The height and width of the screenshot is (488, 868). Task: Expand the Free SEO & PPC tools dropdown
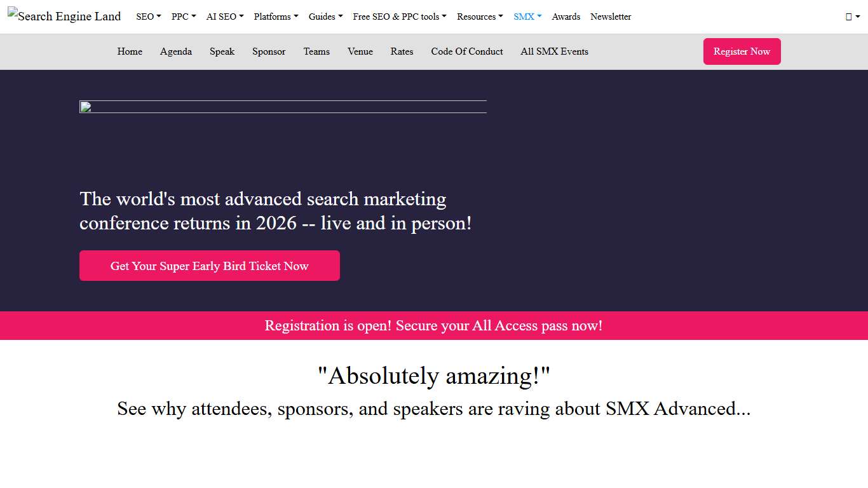click(x=399, y=17)
